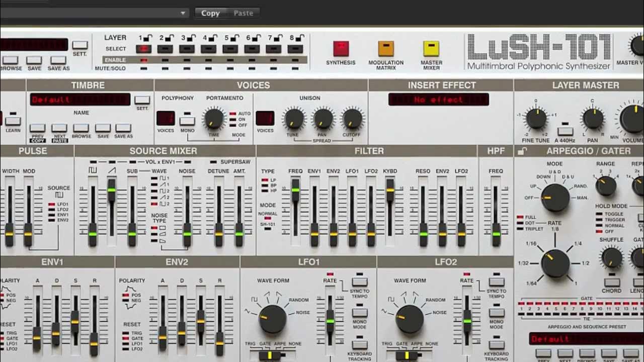Click the lock icon for layer 8
Viewport: 644px width, 362px height.
pos(300,38)
